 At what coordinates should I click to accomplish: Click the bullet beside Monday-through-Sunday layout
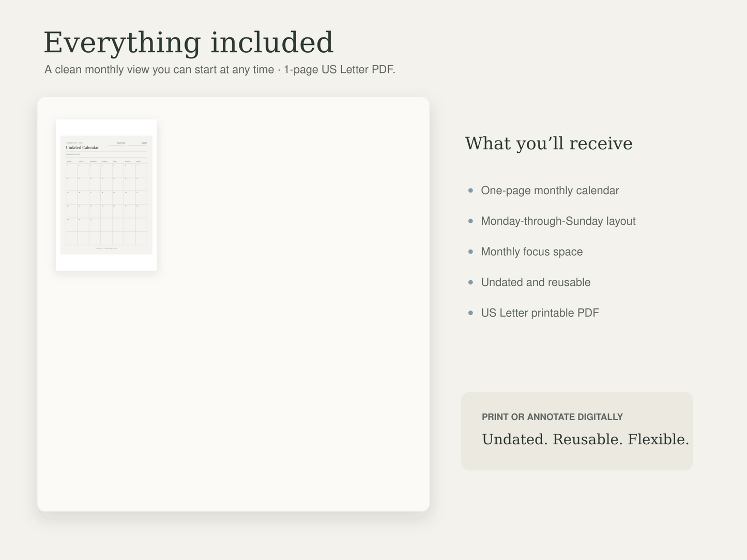[x=470, y=221]
